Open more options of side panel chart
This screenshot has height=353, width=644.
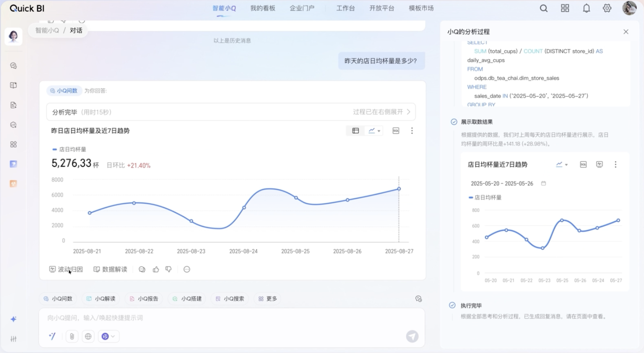pos(616,165)
